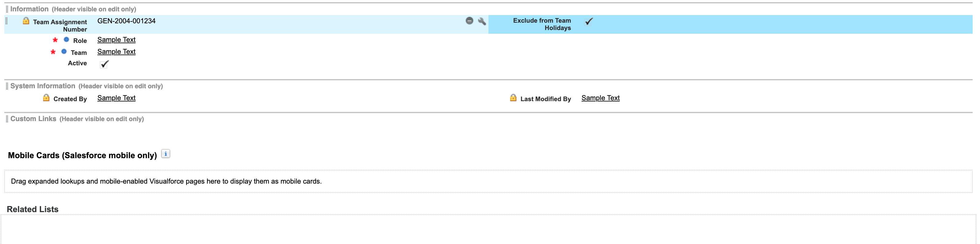Select the Team field label

[x=79, y=52]
